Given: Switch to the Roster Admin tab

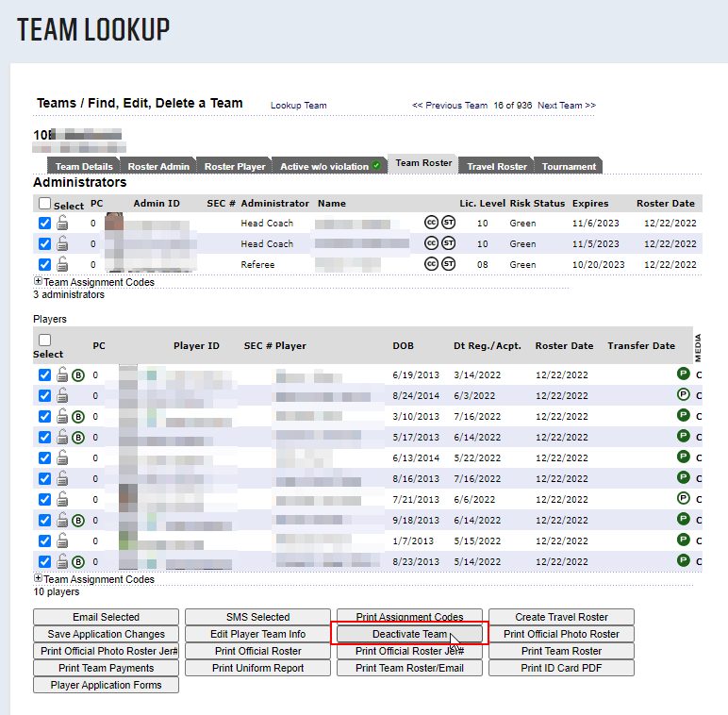Looking at the screenshot, I should (x=158, y=166).
